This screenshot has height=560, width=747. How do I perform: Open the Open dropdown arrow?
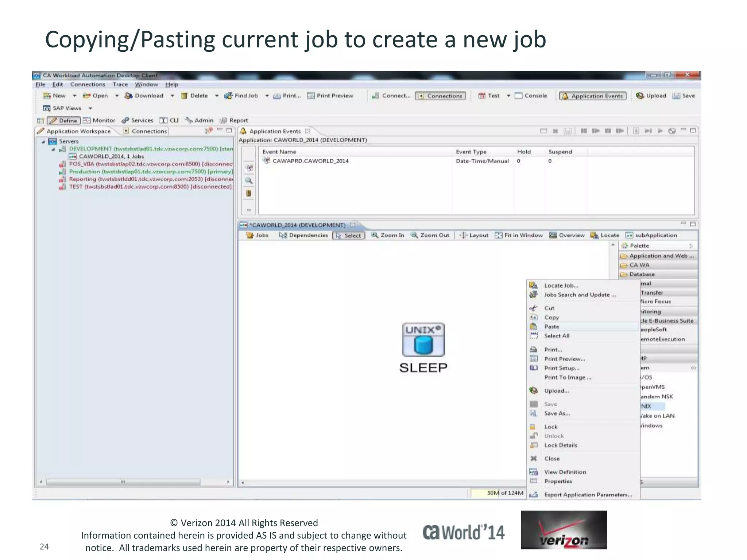tap(117, 96)
